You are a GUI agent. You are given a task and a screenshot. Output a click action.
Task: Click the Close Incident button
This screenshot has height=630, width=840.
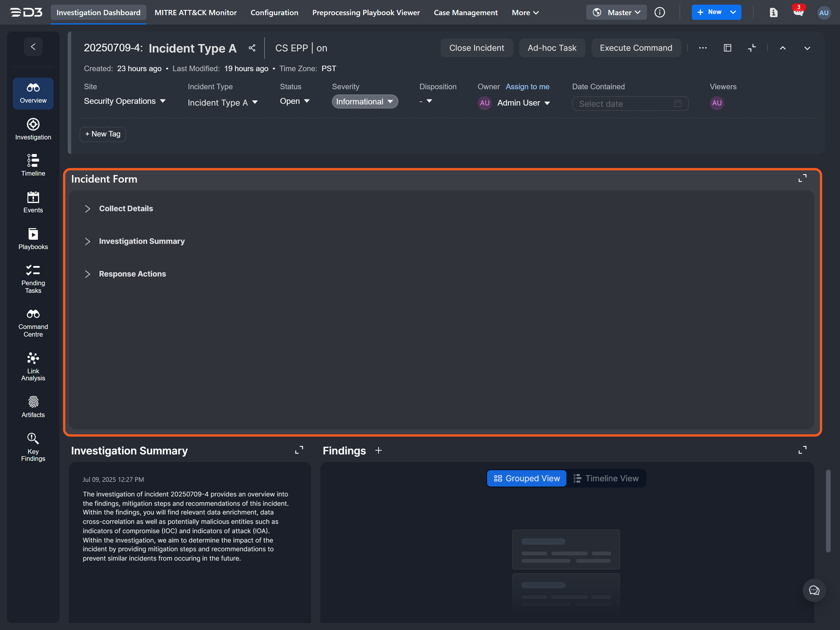point(476,48)
